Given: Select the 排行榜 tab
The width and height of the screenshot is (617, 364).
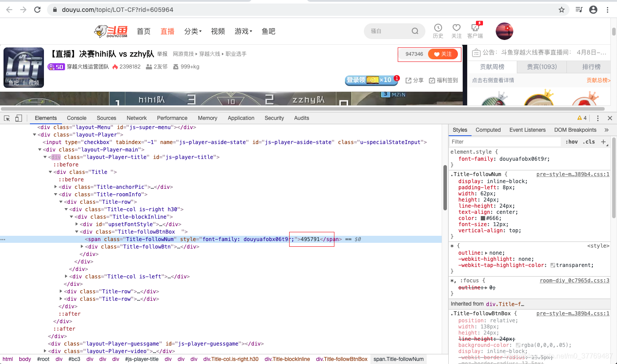Looking at the screenshot, I should point(591,67).
